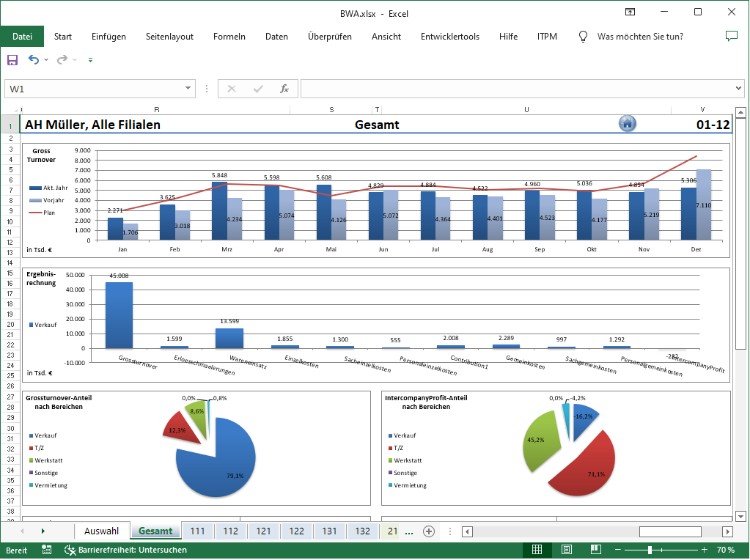Expand the Name Box dropdown

(x=189, y=89)
